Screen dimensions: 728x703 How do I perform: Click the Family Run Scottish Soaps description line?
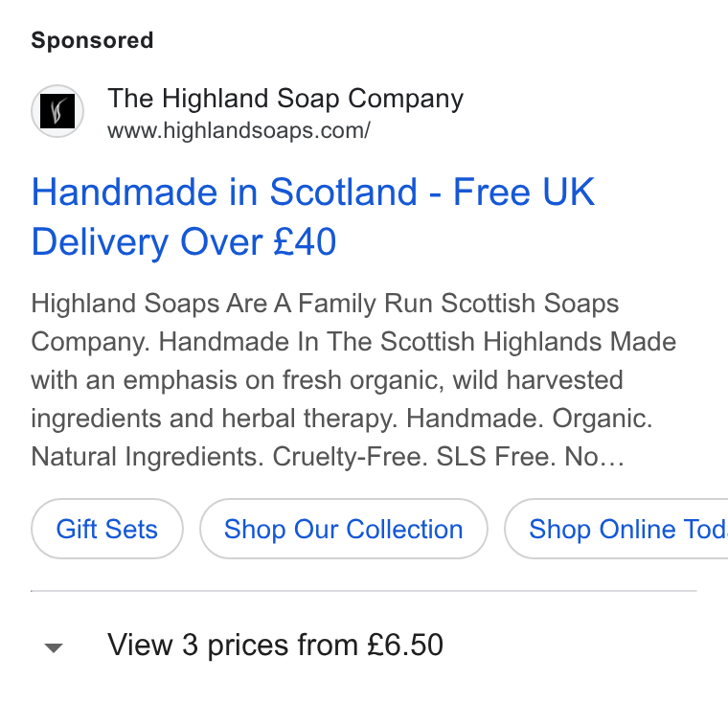tap(325, 304)
